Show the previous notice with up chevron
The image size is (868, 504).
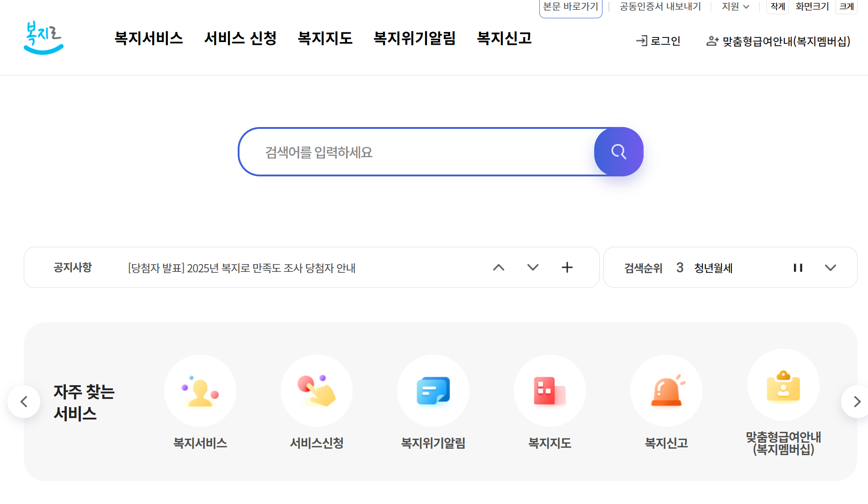[498, 268]
